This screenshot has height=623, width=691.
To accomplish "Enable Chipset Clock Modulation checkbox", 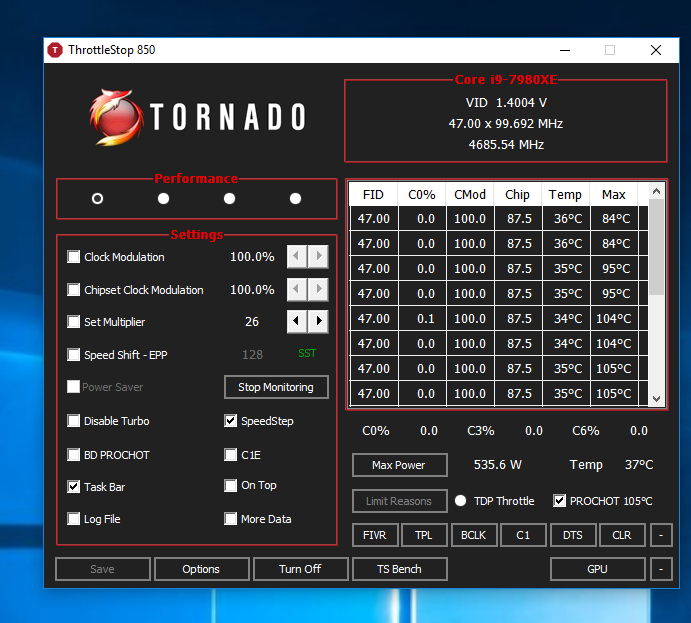I will point(74,290).
